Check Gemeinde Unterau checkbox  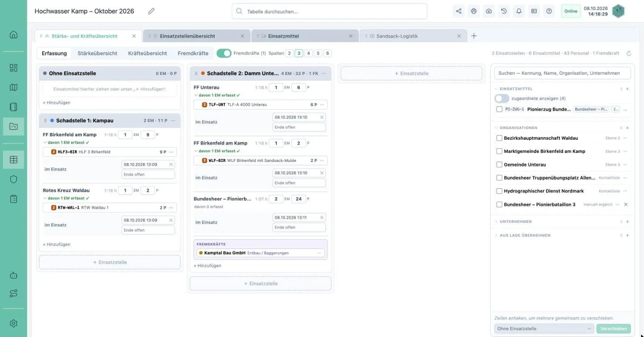click(x=499, y=164)
